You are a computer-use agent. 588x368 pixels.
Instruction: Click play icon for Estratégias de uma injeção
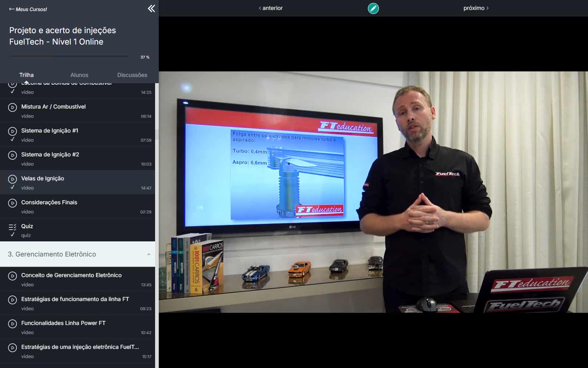pyautogui.click(x=12, y=347)
